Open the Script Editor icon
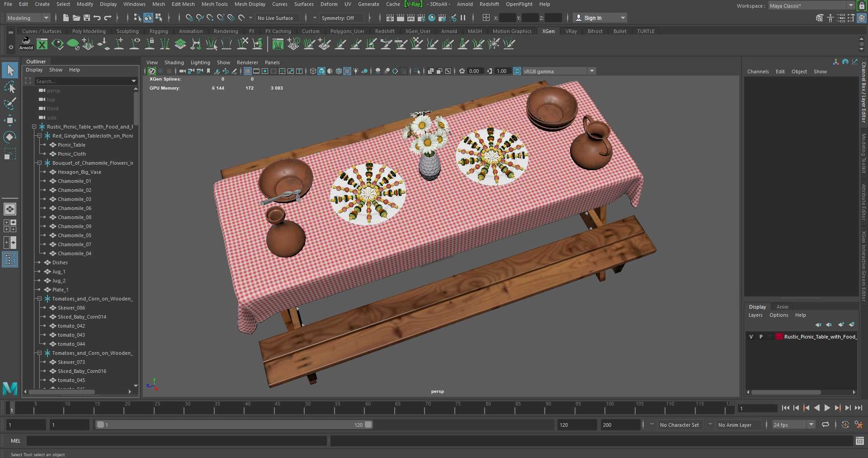This screenshot has width=868, height=458. (x=860, y=441)
